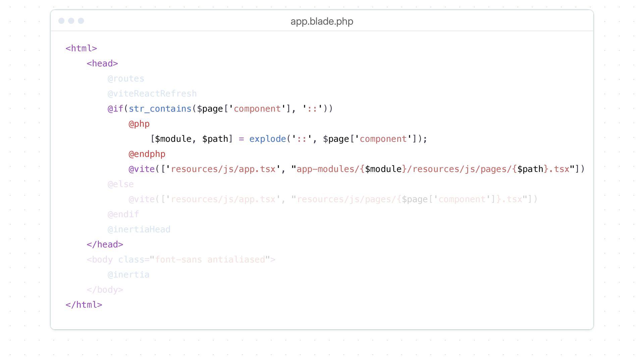The height and width of the screenshot is (362, 644).
Task: Click the @php directive
Action: [139, 124]
